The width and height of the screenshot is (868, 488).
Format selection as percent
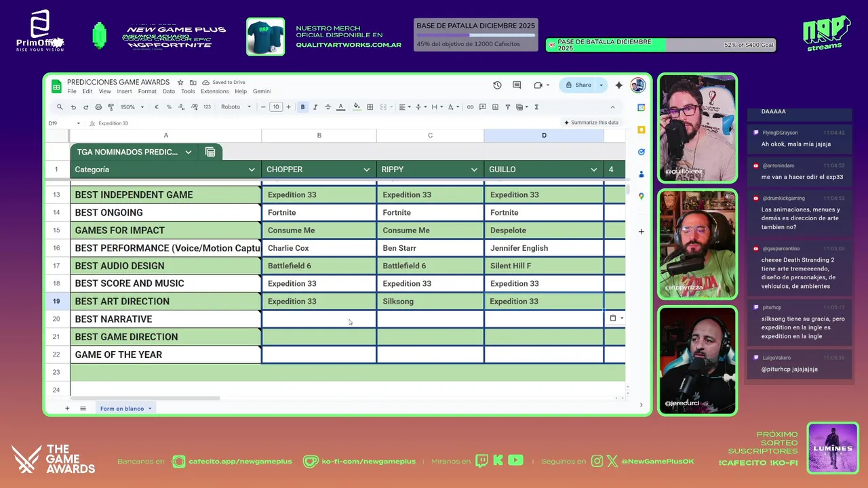click(169, 107)
